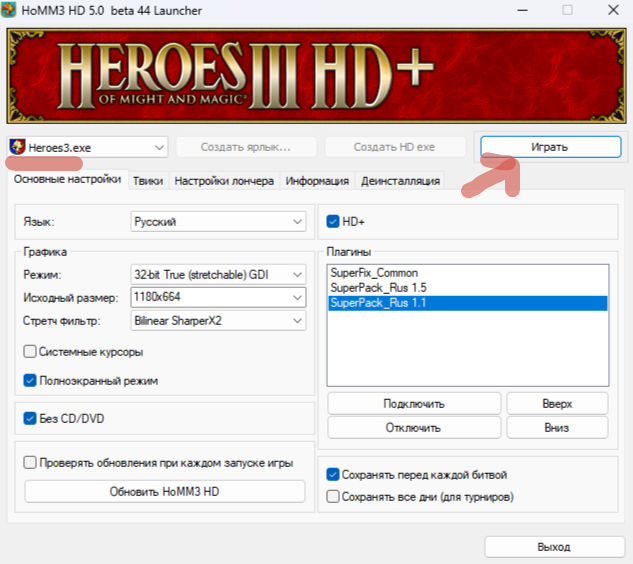Click the Создать HD exe button
The height and width of the screenshot is (564, 633).
[394, 147]
